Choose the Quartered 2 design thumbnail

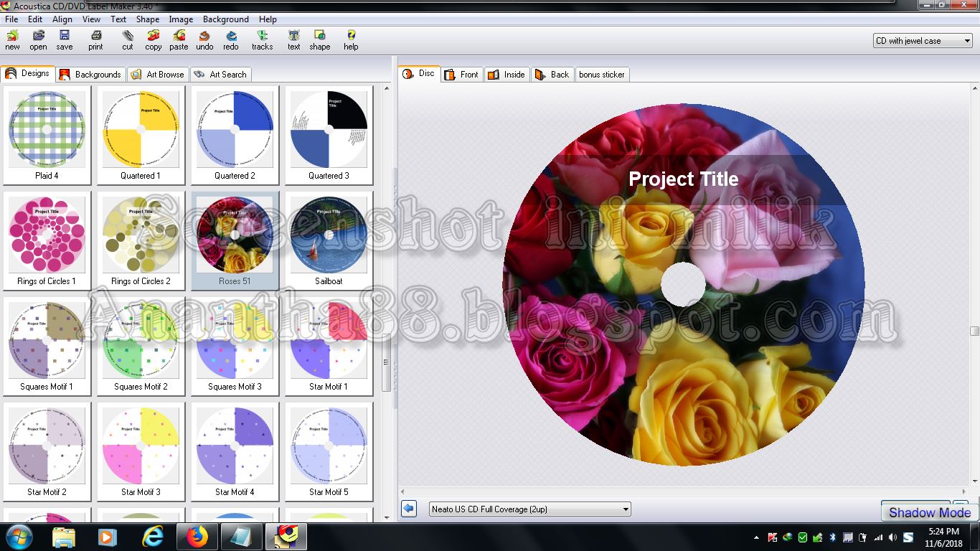[x=235, y=135]
